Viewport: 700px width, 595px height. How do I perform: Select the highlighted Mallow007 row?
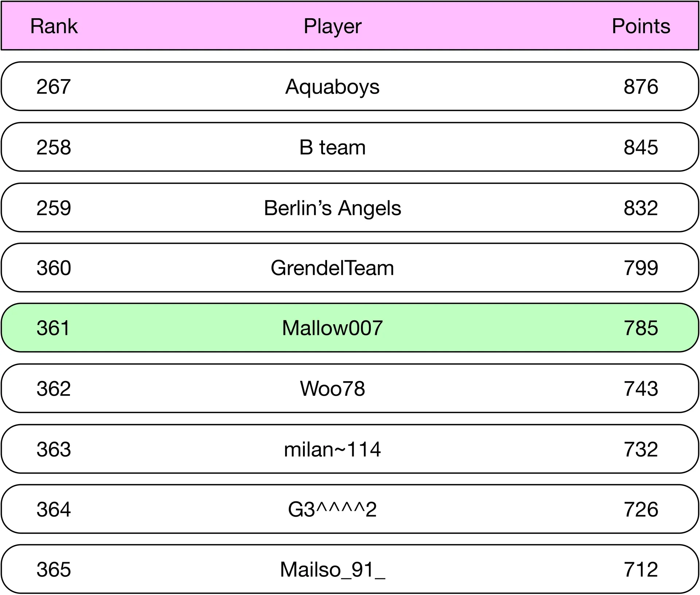(x=350, y=328)
